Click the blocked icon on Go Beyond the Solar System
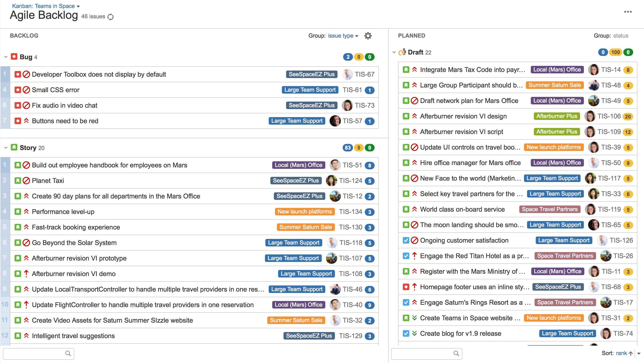Image resolution: width=644 pixels, height=364 pixels. (x=26, y=243)
